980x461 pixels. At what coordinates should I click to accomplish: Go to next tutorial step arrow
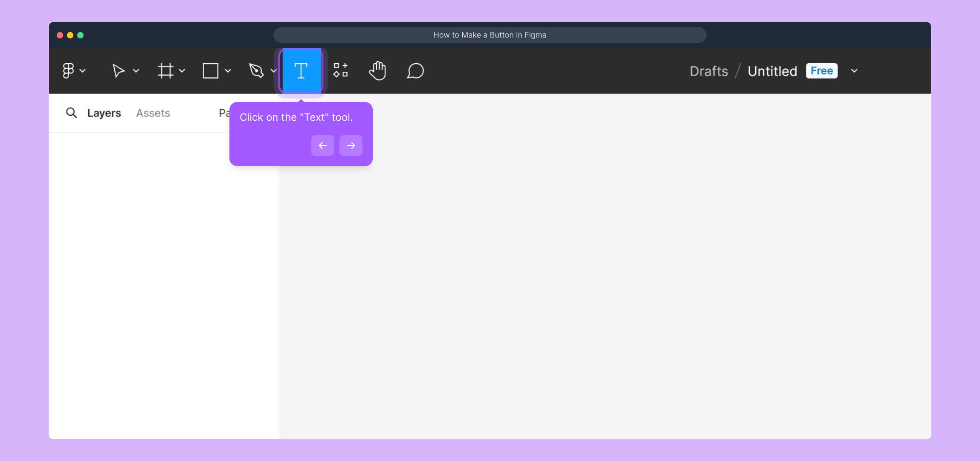(x=351, y=146)
